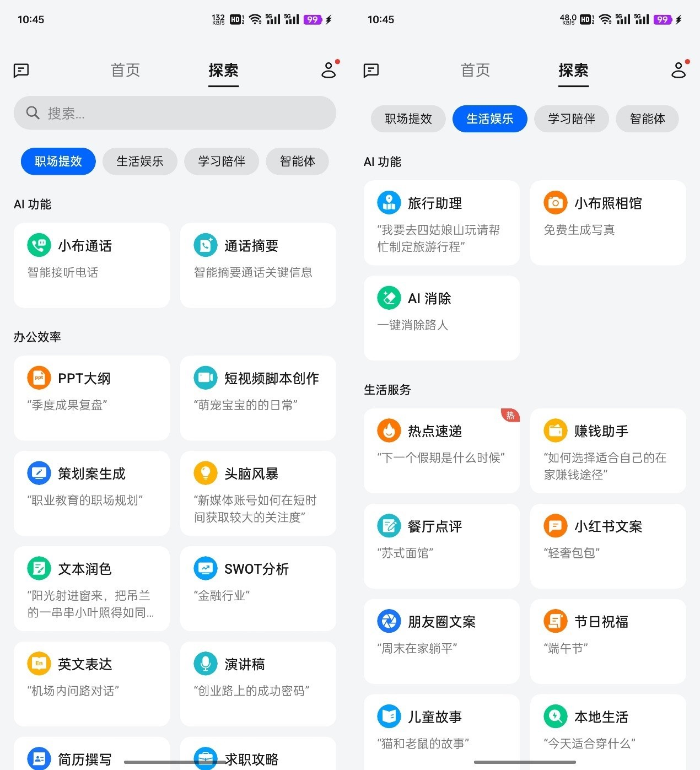Open PPT大纲 via its orange icon
This screenshot has width=700, height=770.
pos(38,378)
